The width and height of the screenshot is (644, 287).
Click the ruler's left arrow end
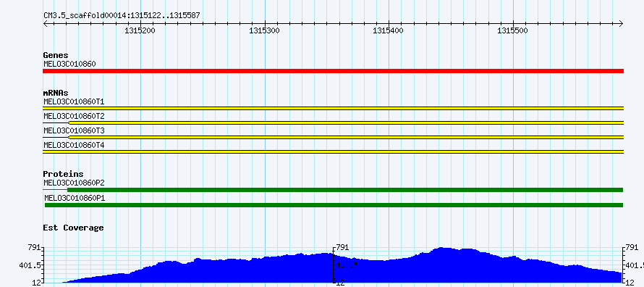coord(45,24)
